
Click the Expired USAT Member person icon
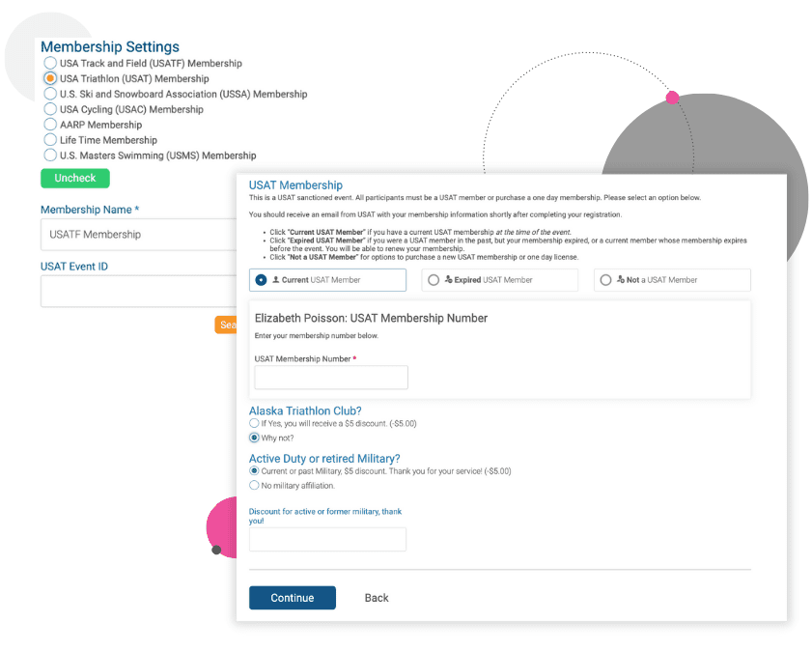(448, 280)
